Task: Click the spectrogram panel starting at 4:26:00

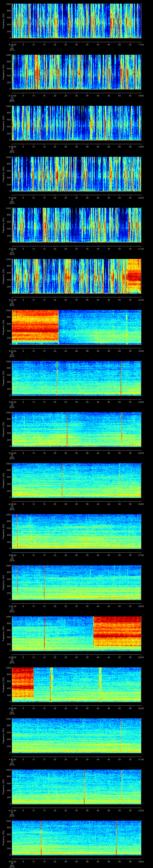Action: tap(77, 531)
